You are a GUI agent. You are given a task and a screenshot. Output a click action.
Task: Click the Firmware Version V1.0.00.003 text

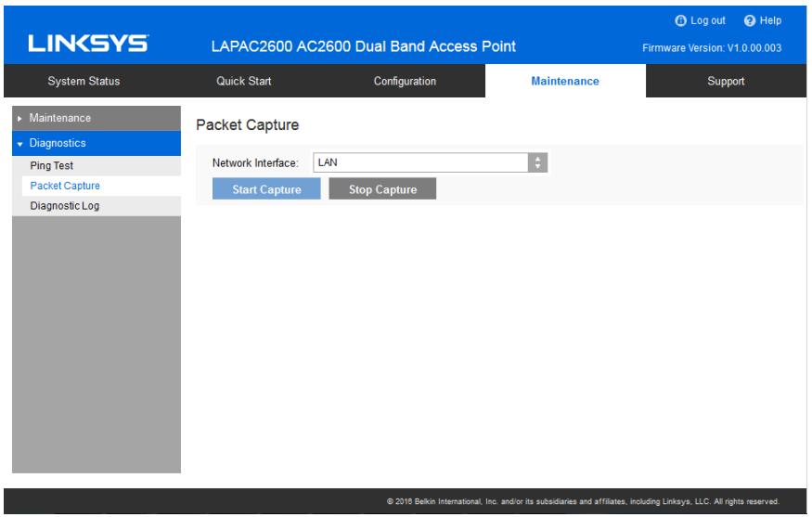tap(712, 48)
